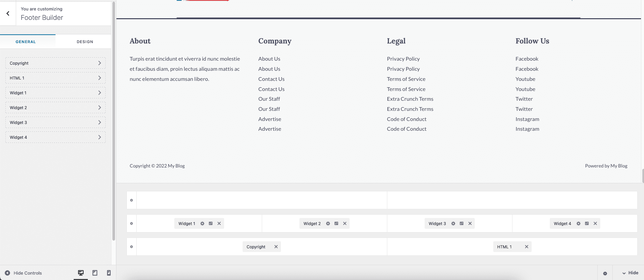
Task: Remove Widget 3 from footer row
Action: [470, 223]
